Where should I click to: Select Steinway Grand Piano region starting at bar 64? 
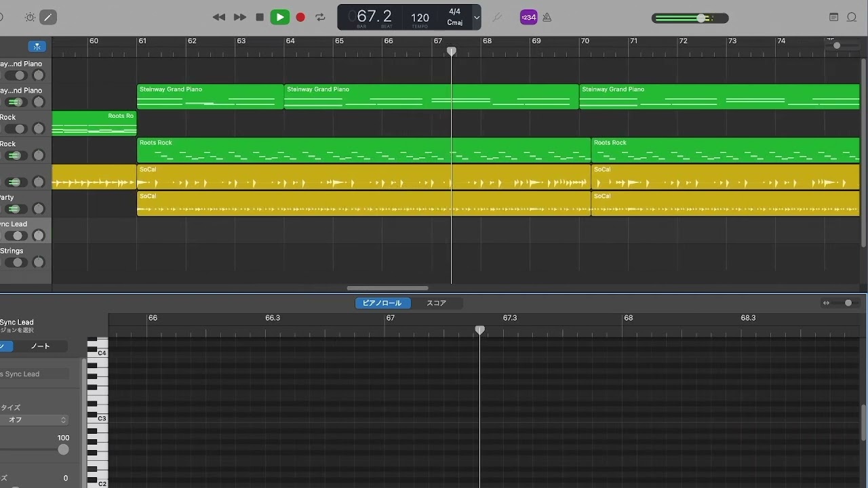(431, 96)
